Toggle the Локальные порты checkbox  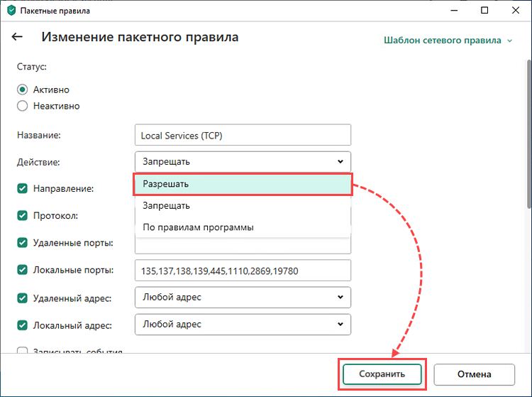23,270
